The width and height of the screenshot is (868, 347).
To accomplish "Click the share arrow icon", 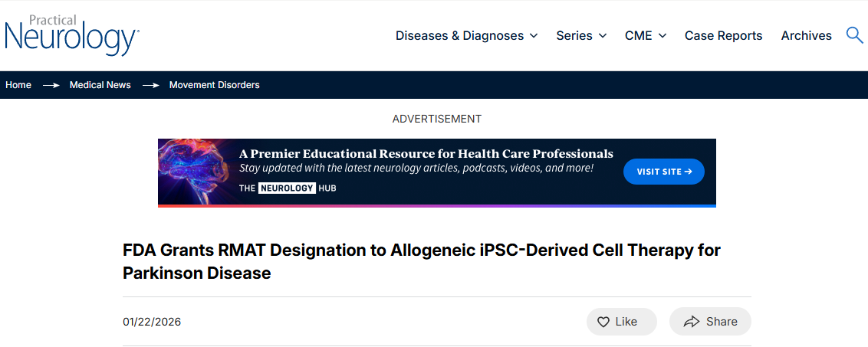I will [x=692, y=322].
